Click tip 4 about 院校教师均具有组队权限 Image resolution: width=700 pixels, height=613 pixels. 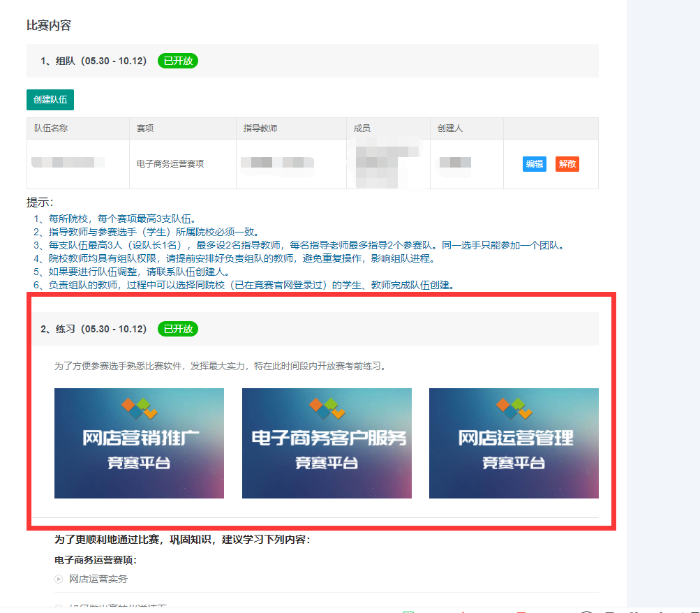tap(234, 258)
